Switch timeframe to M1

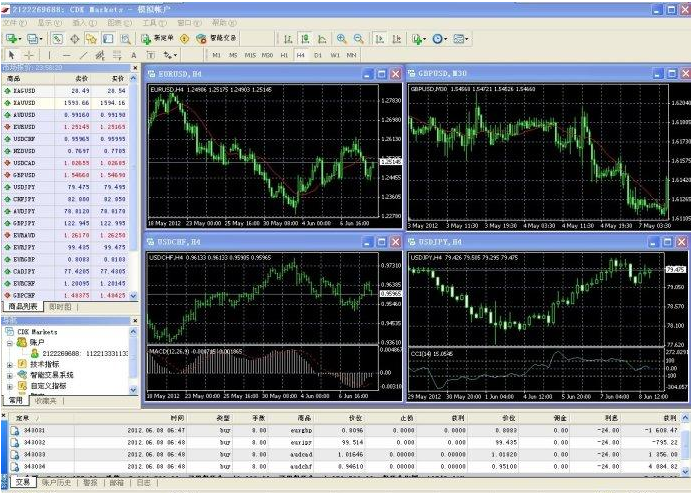point(216,55)
